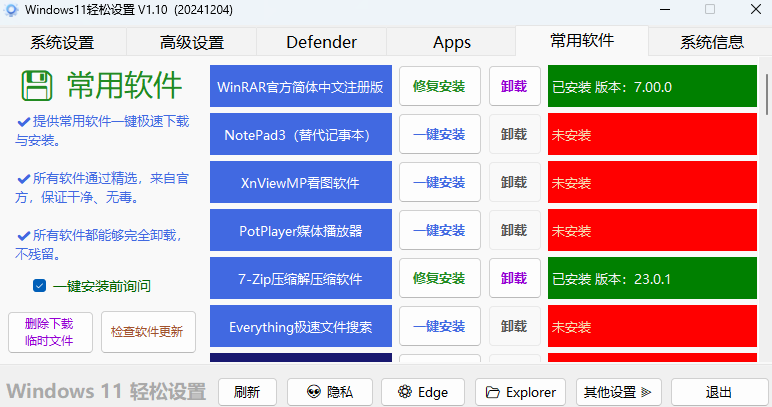Open the 隐私 settings button
This screenshot has width=772, height=407.
pyautogui.click(x=330, y=392)
